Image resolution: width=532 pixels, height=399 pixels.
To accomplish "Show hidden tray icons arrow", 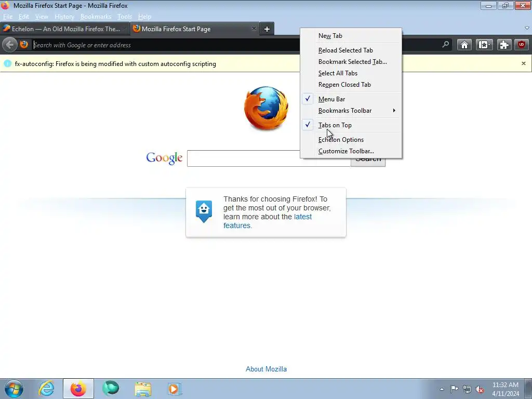I will pos(442,389).
